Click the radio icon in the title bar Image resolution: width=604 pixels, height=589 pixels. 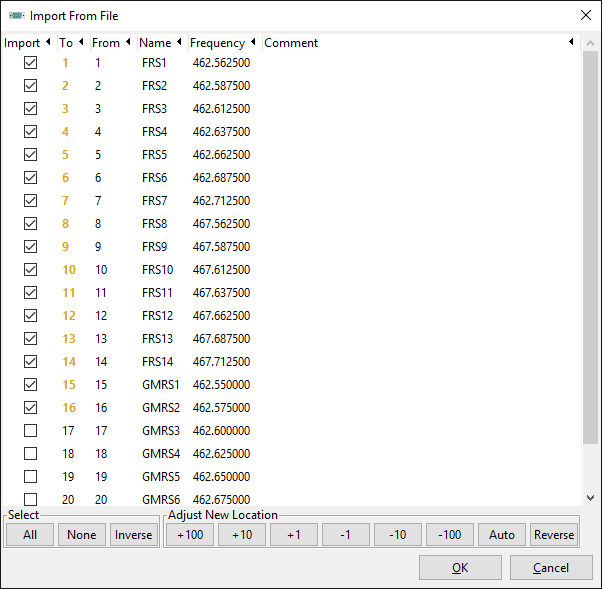pos(17,16)
